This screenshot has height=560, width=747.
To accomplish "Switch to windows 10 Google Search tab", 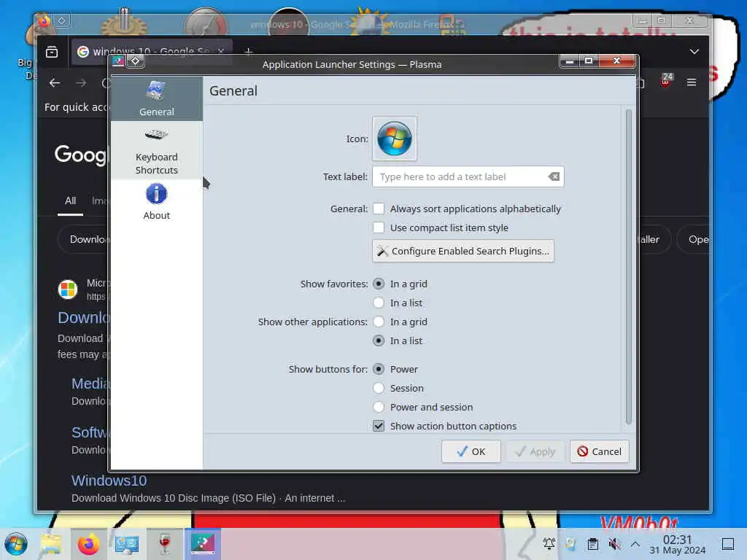I will coord(152,51).
